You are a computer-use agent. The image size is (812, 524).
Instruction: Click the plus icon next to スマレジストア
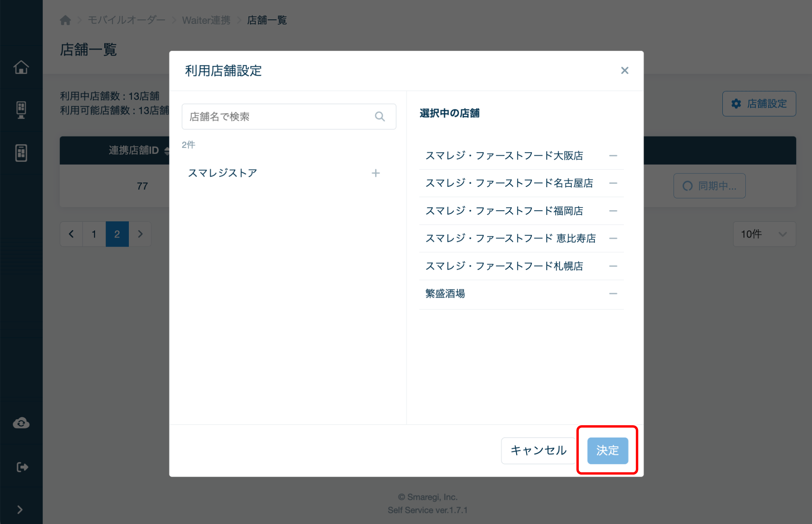375,173
